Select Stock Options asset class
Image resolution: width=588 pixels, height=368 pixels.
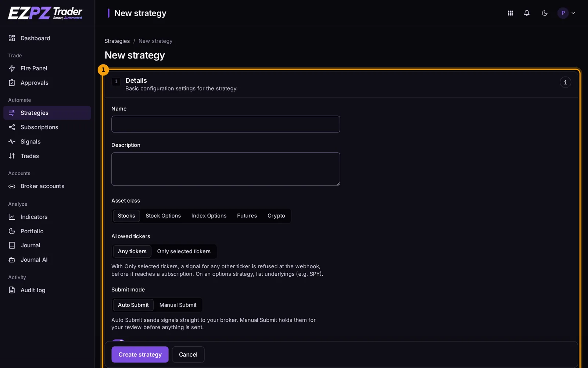(x=163, y=216)
